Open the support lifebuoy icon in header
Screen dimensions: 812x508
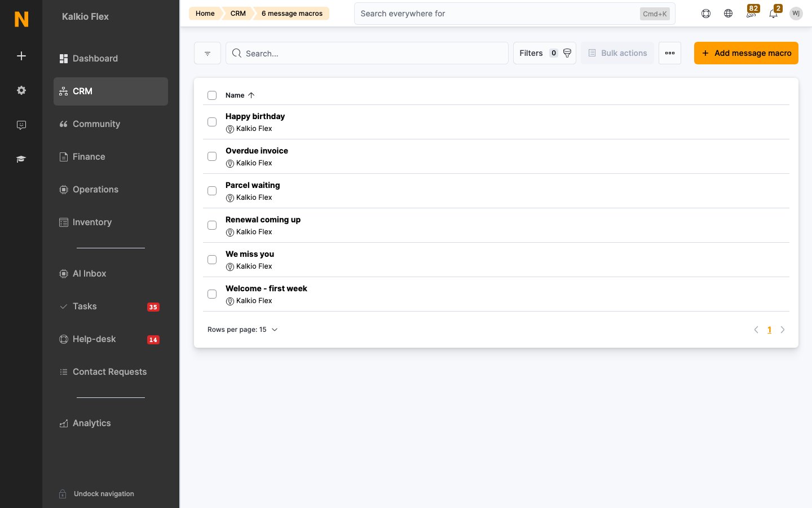pos(706,14)
